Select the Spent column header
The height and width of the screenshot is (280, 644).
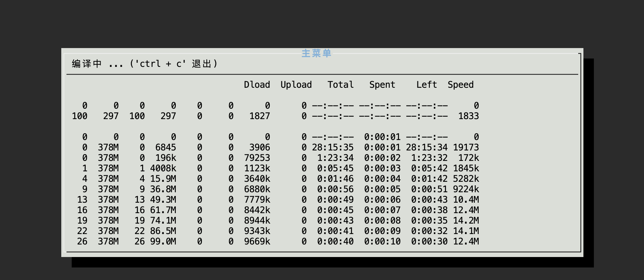point(382,85)
